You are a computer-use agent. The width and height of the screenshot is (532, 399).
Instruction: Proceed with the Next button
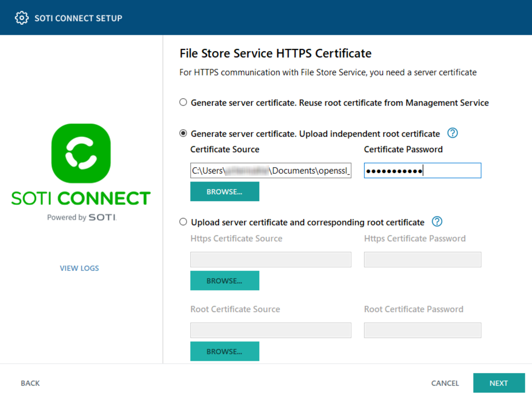coord(499,383)
